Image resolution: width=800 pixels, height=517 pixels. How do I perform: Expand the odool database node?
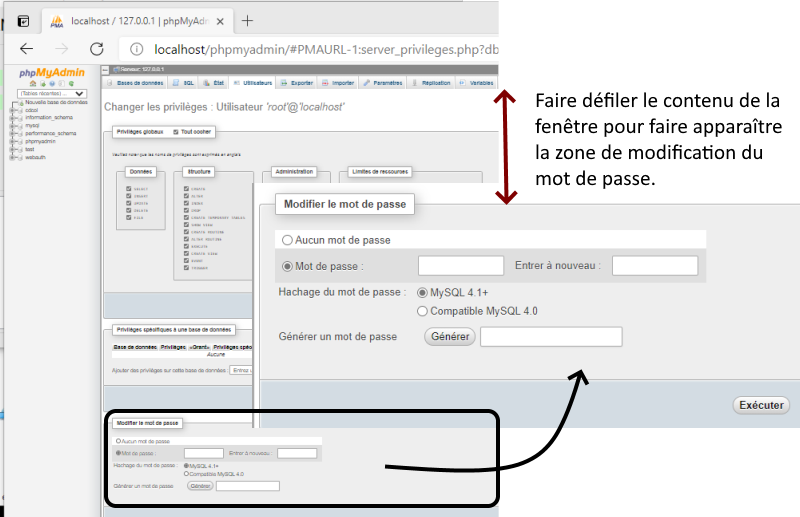(12, 110)
